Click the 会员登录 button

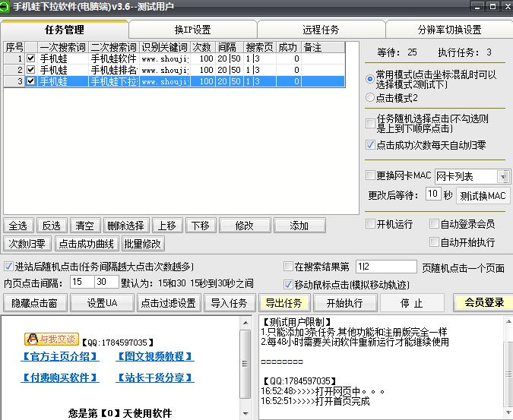click(483, 302)
